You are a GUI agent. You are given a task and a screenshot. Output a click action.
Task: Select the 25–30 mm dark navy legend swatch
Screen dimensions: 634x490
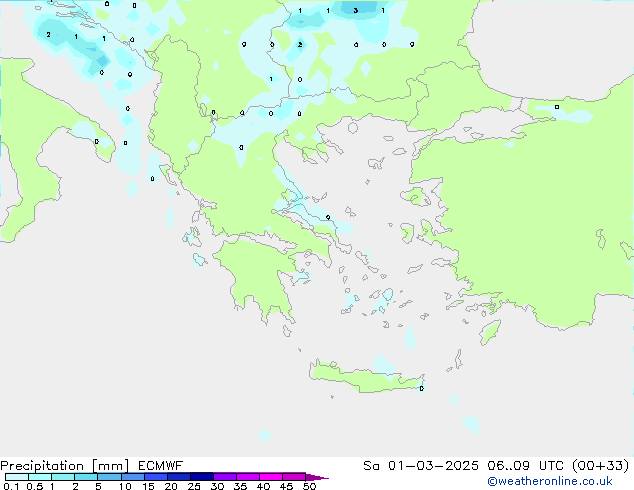tap(201, 477)
